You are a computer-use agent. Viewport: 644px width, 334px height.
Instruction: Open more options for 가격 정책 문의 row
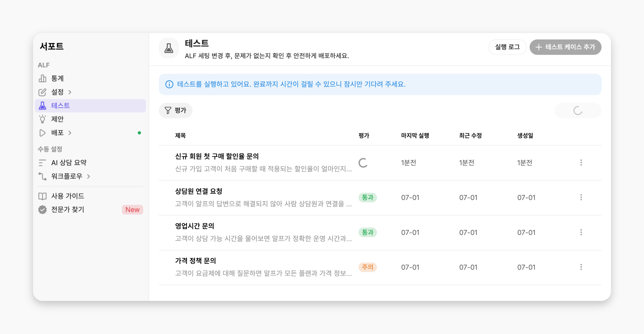[581, 267]
